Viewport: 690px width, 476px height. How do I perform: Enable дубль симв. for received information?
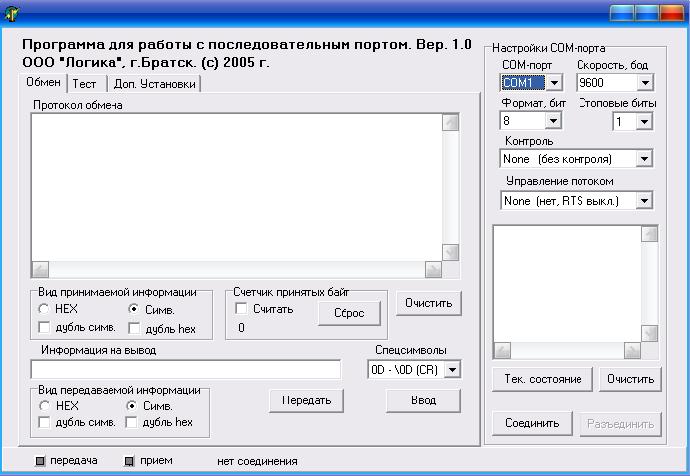(44, 327)
